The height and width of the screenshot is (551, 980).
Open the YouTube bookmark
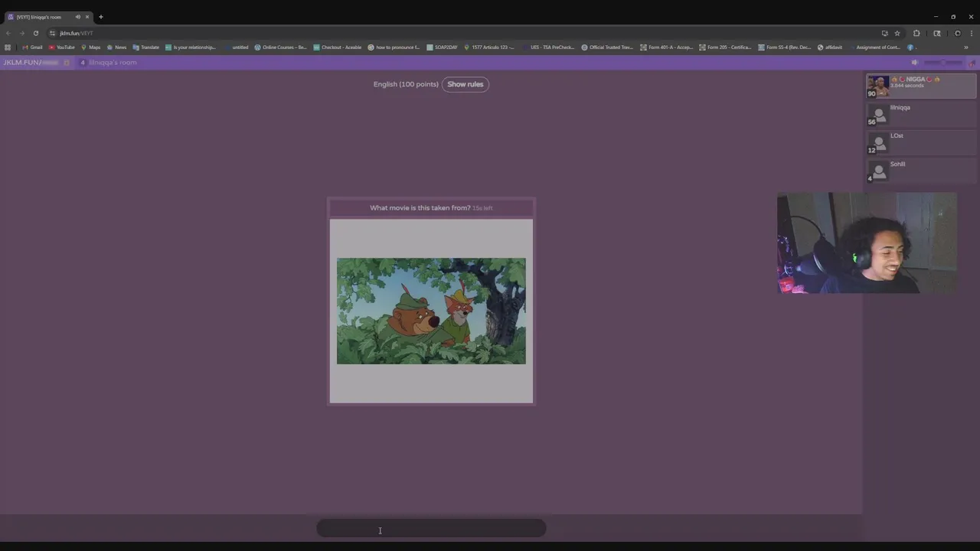pos(61,47)
